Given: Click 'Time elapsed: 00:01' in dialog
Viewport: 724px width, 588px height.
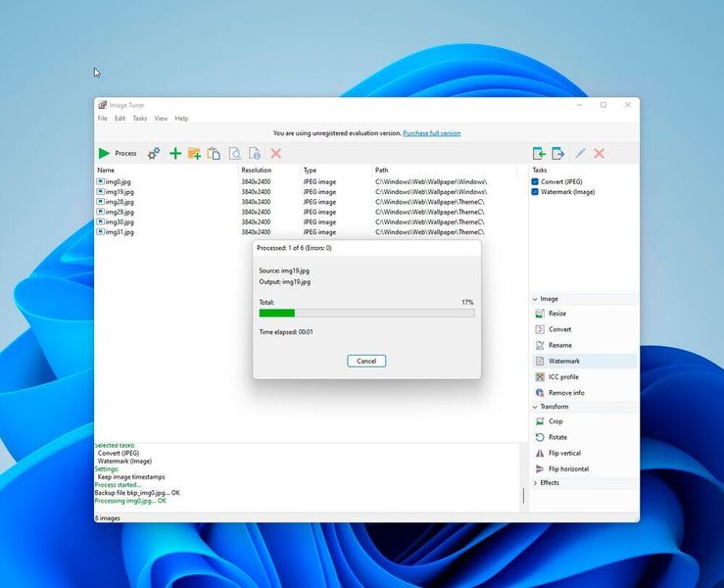Looking at the screenshot, I should coord(286,332).
